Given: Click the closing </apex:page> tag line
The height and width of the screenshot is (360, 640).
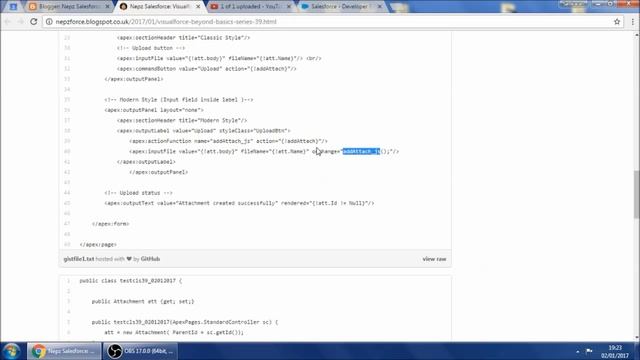Looking at the screenshot, I should [x=98, y=244].
